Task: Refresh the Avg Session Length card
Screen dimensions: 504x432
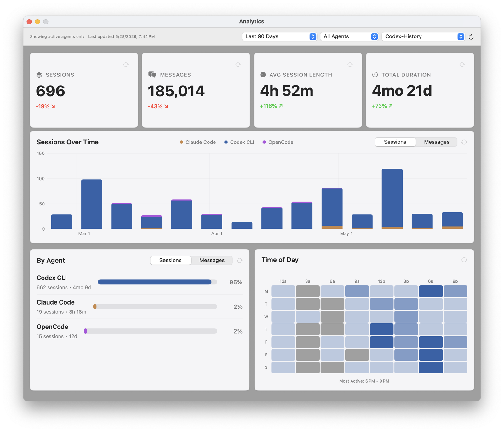Action: [x=350, y=65]
